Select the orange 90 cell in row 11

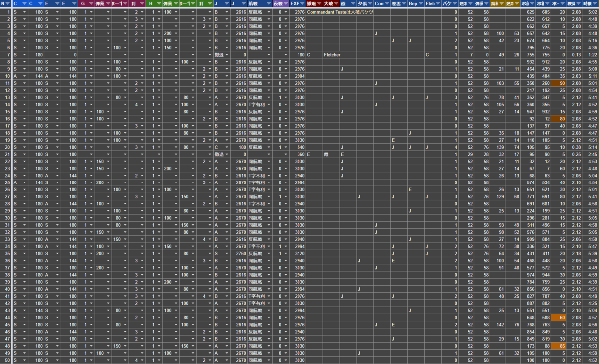coord(559,83)
